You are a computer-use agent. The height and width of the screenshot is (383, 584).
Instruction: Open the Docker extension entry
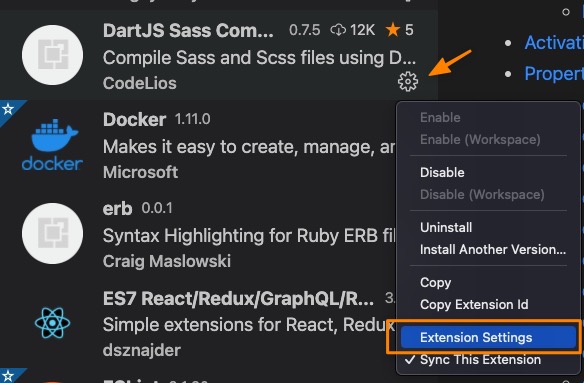[x=198, y=145]
